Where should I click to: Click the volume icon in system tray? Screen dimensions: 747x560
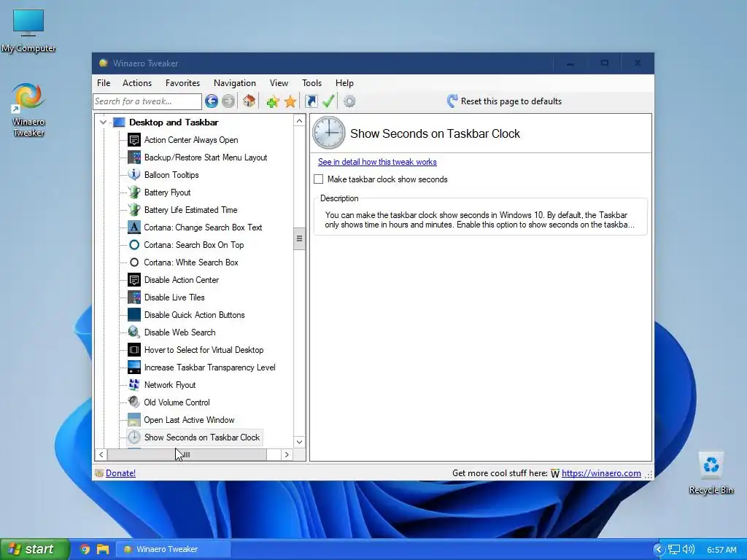(x=689, y=550)
